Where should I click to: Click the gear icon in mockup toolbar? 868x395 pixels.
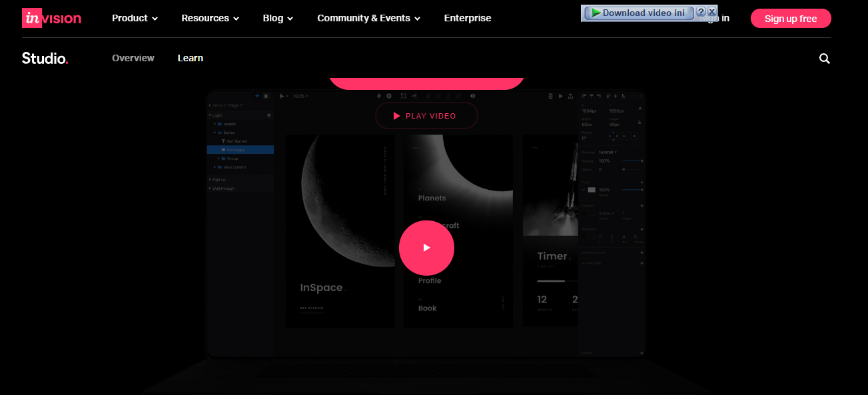390,96
